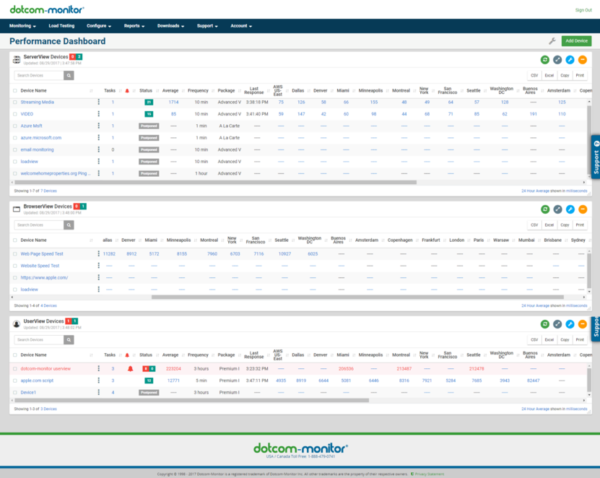
Task: Click the blue circular icon in BrowserView panel
Action: pyautogui.click(x=570, y=210)
